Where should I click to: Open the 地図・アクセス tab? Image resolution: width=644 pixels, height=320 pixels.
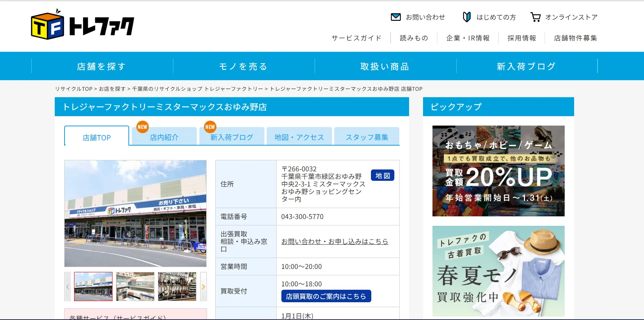299,137
